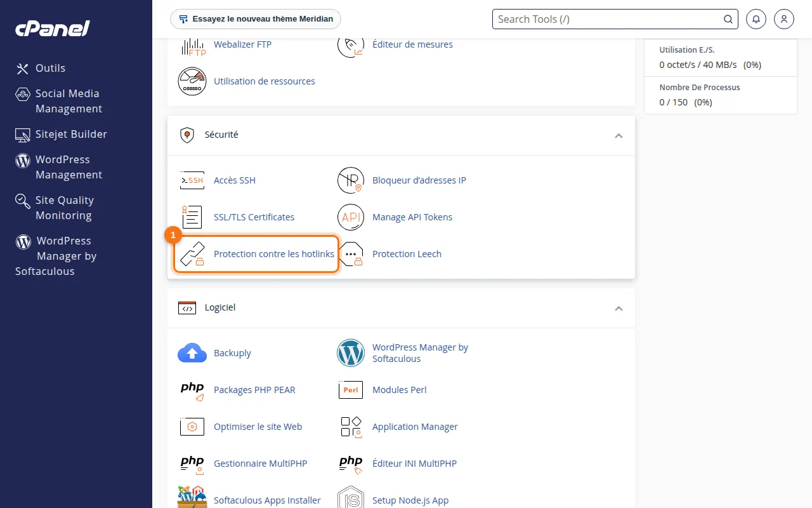This screenshot has height=508, width=812.
Task: Click the Nombre De Processus label
Action: pos(700,88)
